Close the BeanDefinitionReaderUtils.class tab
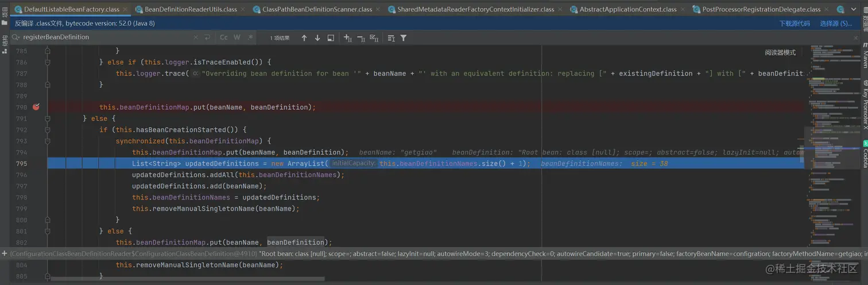The image size is (868, 285). (243, 9)
